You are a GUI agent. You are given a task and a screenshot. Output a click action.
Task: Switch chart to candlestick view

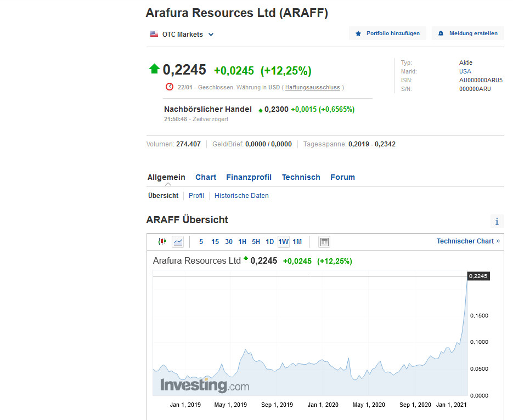(162, 241)
